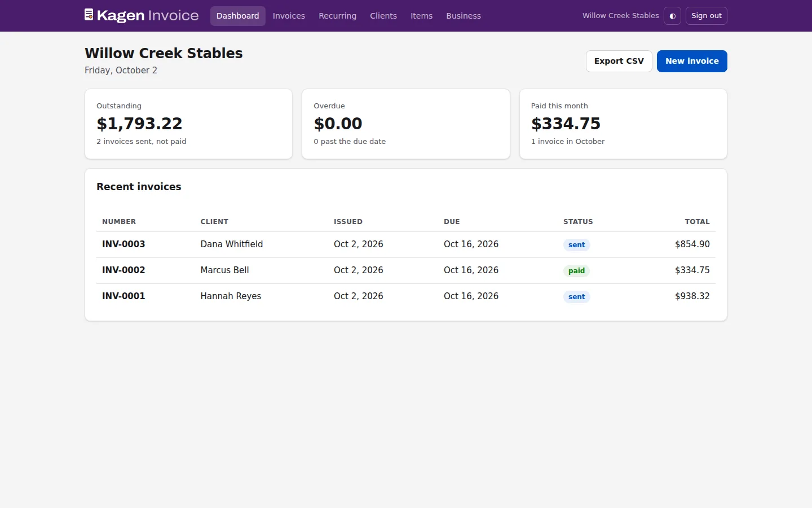Image resolution: width=812 pixels, height=508 pixels.
Task: Click the $334.75 total in table
Action: pos(692,270)
